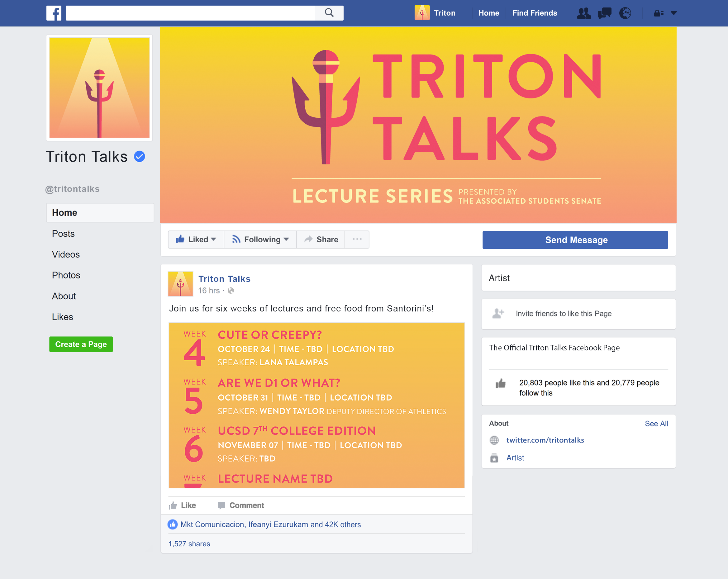Open privacy shortcuts lock icon
This screenshot has width=728, height=579.
coord(659,13)
